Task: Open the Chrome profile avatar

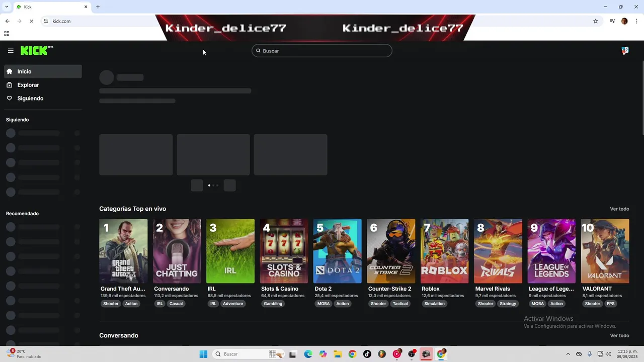Action: point(624,21)
